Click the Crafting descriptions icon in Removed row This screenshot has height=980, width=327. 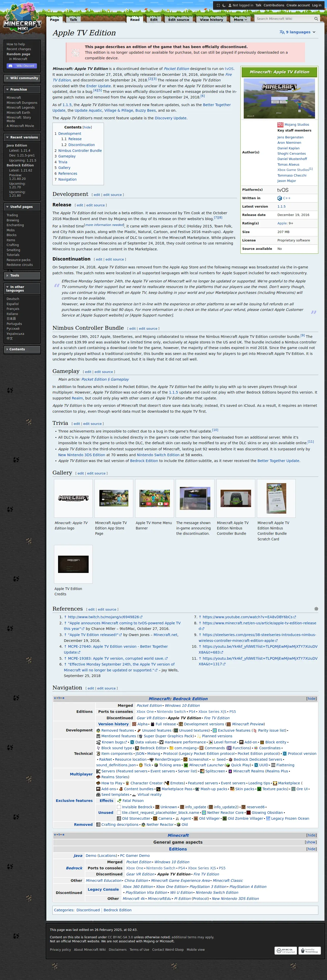pos(98,824)
